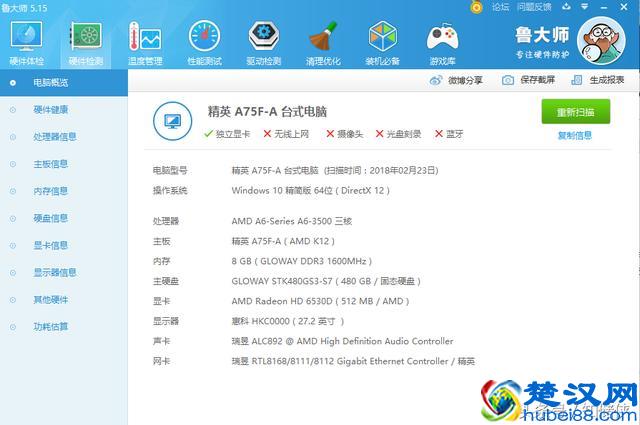The image size is (640, 425).
Task: Open 装机必备 essential software icon
Action: [x=382, y=43]
